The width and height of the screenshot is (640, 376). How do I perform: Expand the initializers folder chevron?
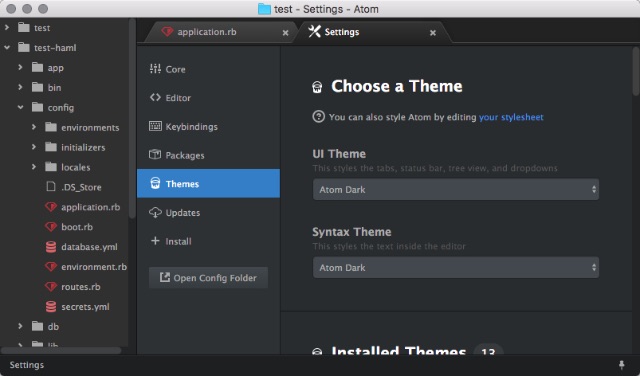[34, 147]
